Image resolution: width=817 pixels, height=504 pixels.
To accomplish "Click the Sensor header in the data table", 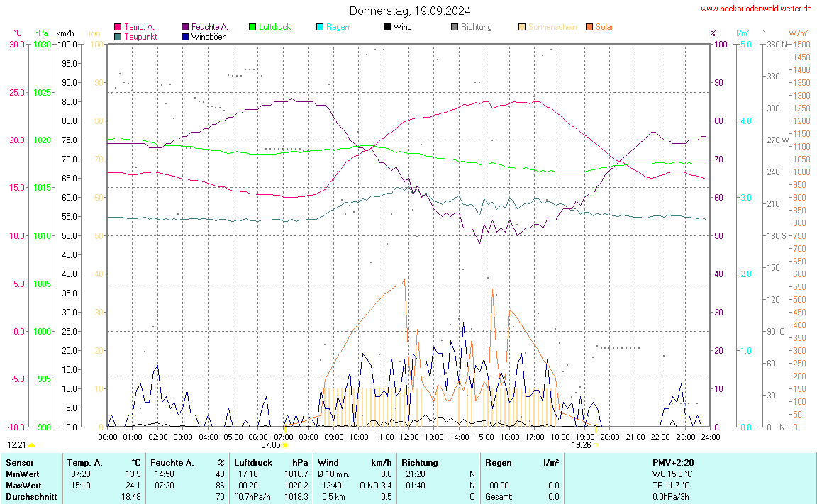I will coord(19,463).
